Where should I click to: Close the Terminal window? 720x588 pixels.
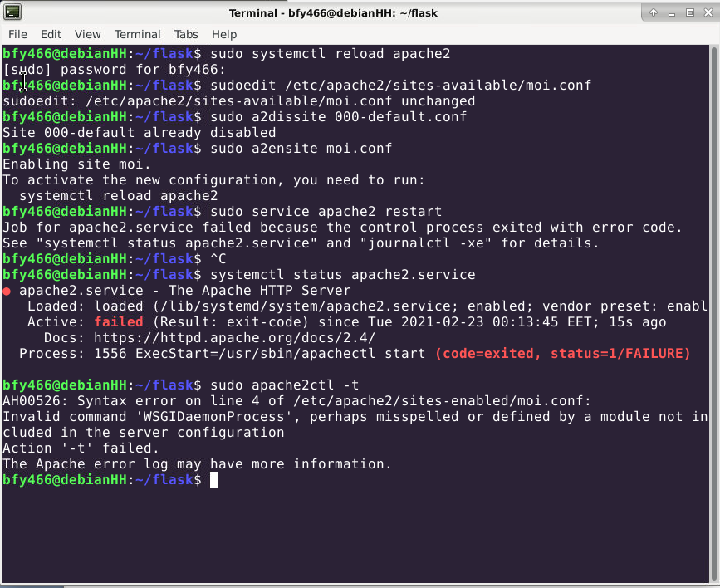[x=707, y=12]
